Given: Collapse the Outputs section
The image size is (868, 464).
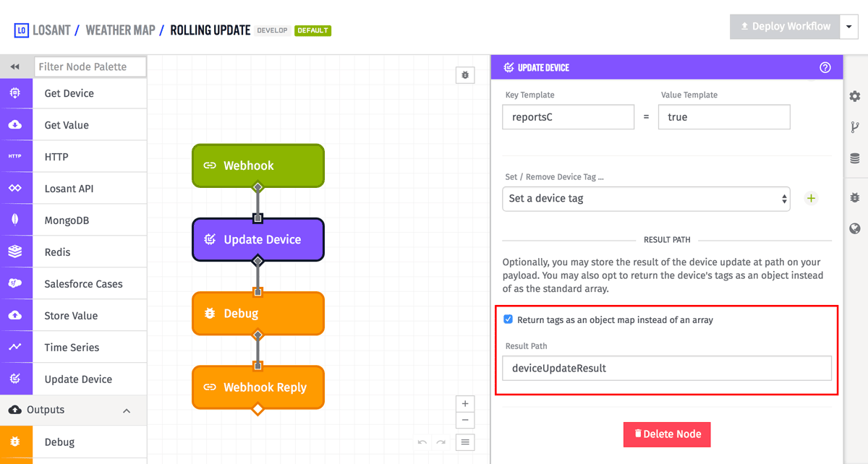Looking at the screenshot, I should coord(127,411).
